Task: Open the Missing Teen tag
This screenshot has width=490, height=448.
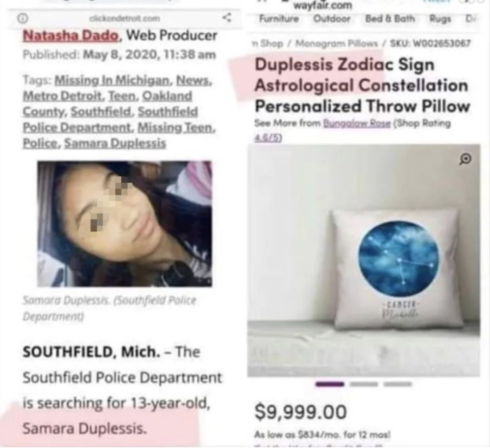Action: click(x=176, y=127)
